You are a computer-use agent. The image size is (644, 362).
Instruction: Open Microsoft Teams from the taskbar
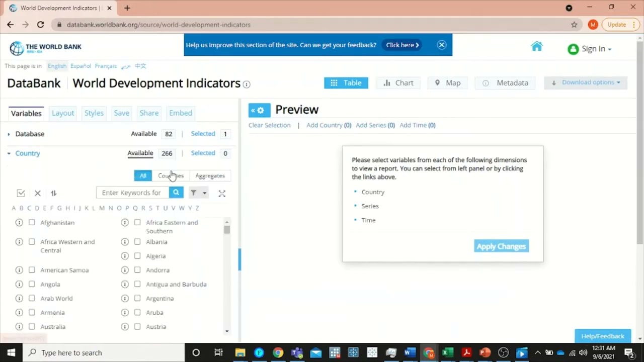click(296, 352)
